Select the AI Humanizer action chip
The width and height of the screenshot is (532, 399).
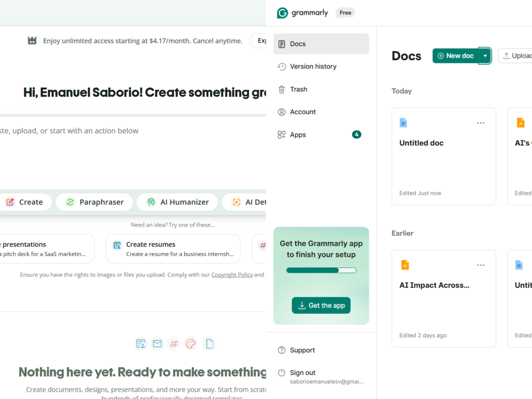177,202
